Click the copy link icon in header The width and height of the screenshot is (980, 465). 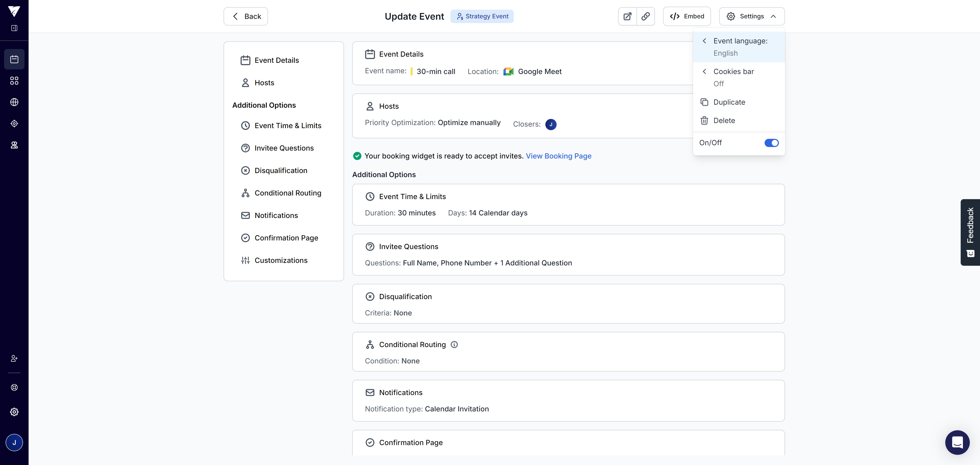click(646, 16)
